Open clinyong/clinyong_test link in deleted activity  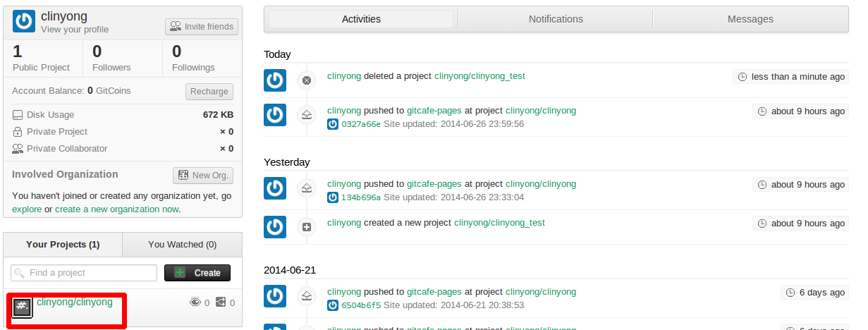click(x=479, y=76)
